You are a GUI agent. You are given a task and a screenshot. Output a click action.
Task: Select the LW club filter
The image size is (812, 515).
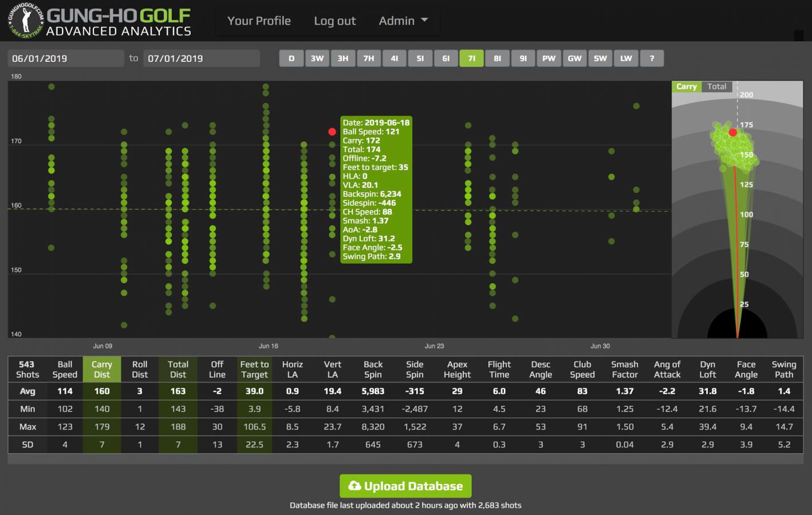coord(626,58)
